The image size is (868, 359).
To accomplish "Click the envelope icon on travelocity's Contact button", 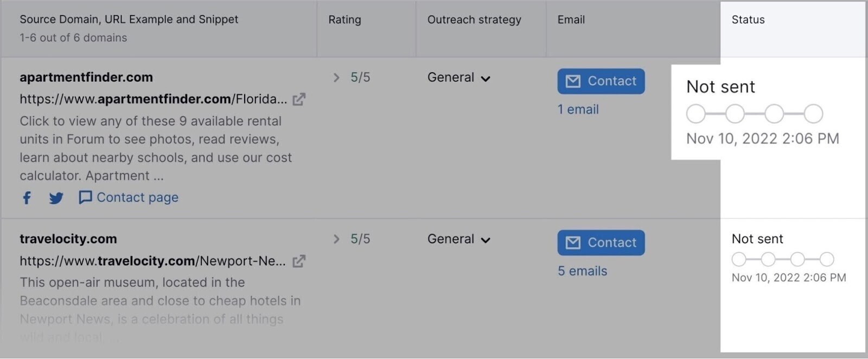I will (572, 243).
